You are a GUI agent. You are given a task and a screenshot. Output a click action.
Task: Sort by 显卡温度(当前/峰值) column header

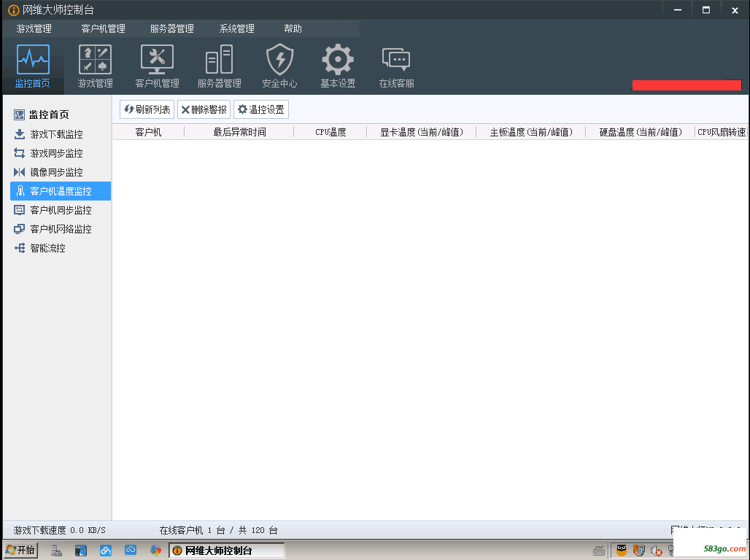click(x=422, y=132)
